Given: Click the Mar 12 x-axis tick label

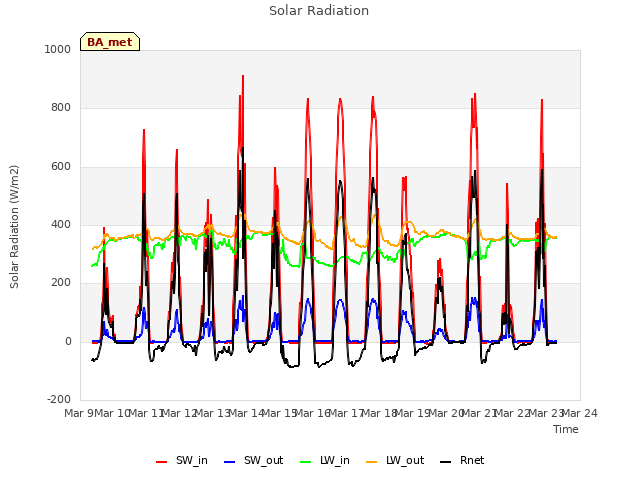Looking at the screenshot, I should click(180, 413).
